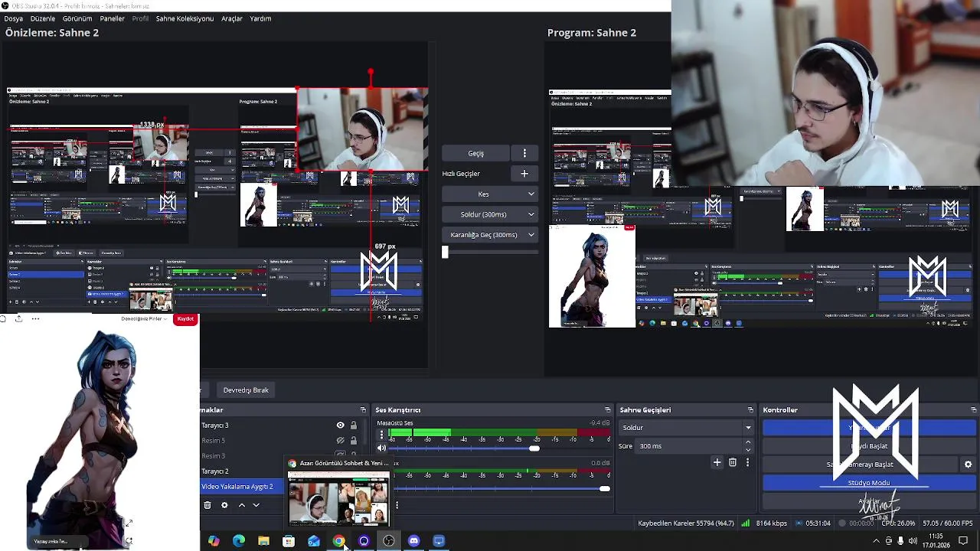Click the Kaydı Başlat button
980x551 pixels.
(869, 446)
